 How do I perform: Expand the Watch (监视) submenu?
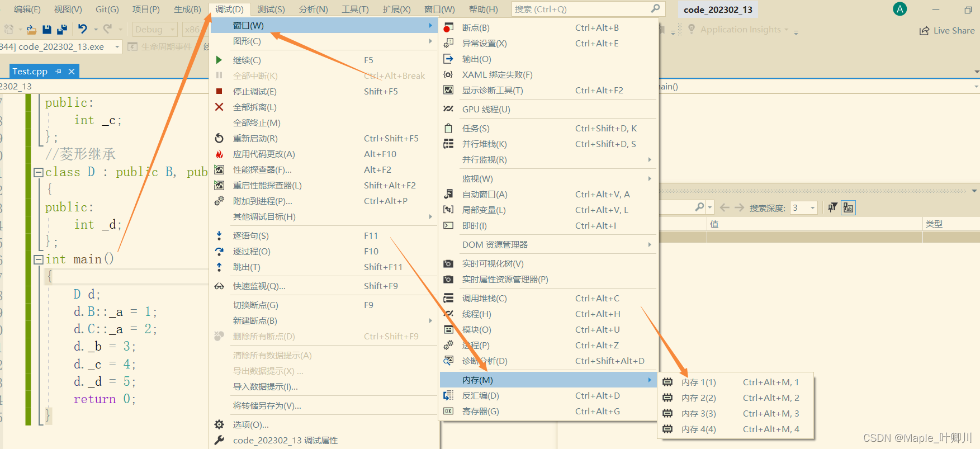548,178
